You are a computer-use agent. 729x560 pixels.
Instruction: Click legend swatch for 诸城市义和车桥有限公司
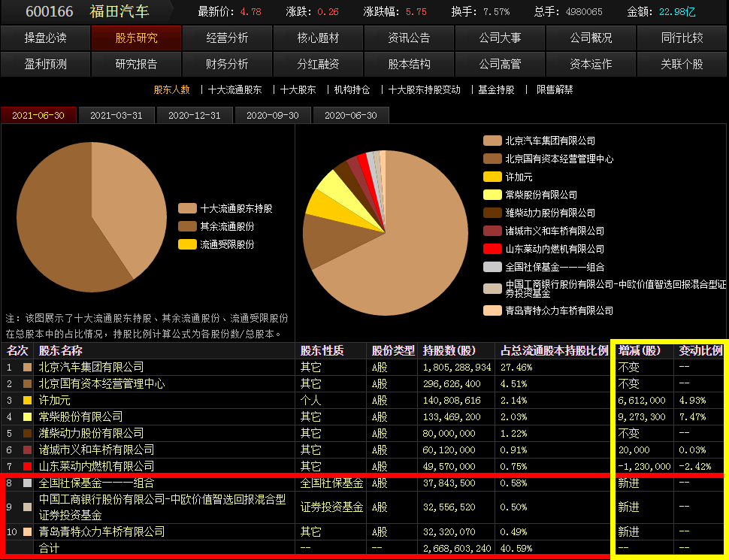492,231
